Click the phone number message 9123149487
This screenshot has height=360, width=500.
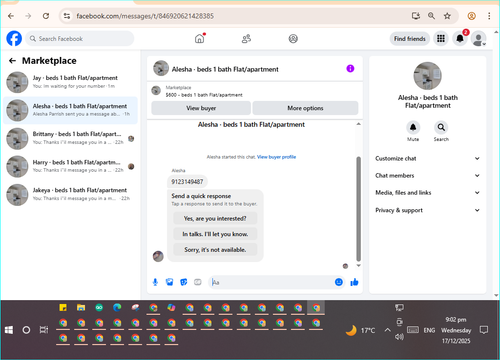(x=187, y=182)
